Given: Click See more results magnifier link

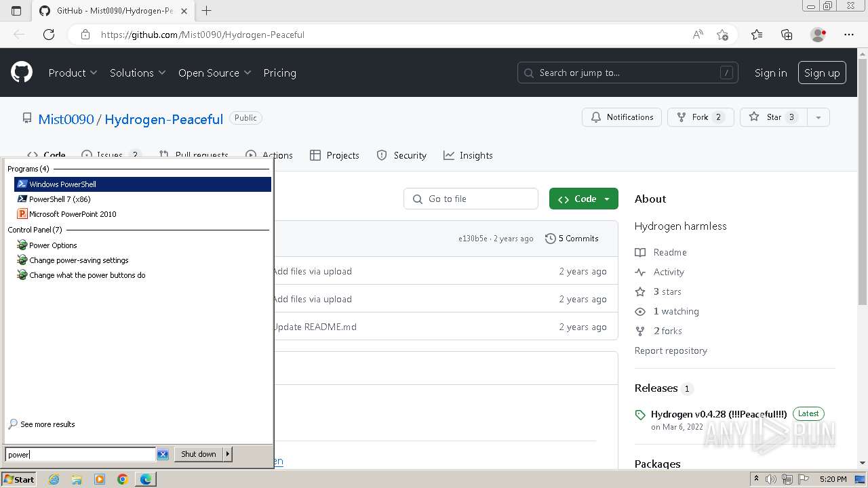Looking at the screenshot, I should [42, 424].
